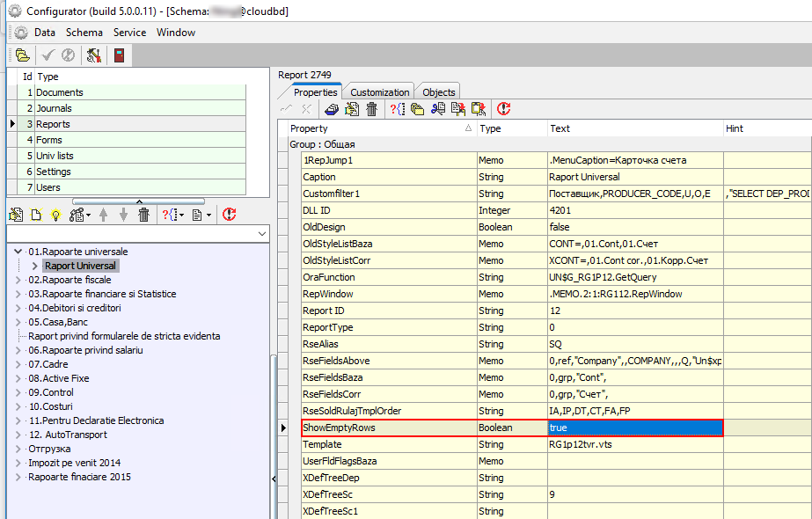Viewport: 812px width, 519px height.
Task: Switch to the Objects tab
Action: 439,92
